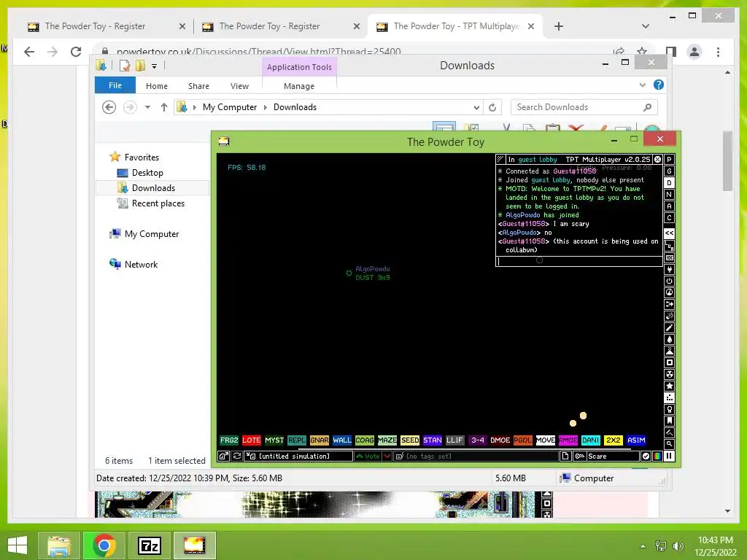747x560 pixels.
Task: Open the Solids square menu
Action: pyautogui.click(x=670, y=362)
